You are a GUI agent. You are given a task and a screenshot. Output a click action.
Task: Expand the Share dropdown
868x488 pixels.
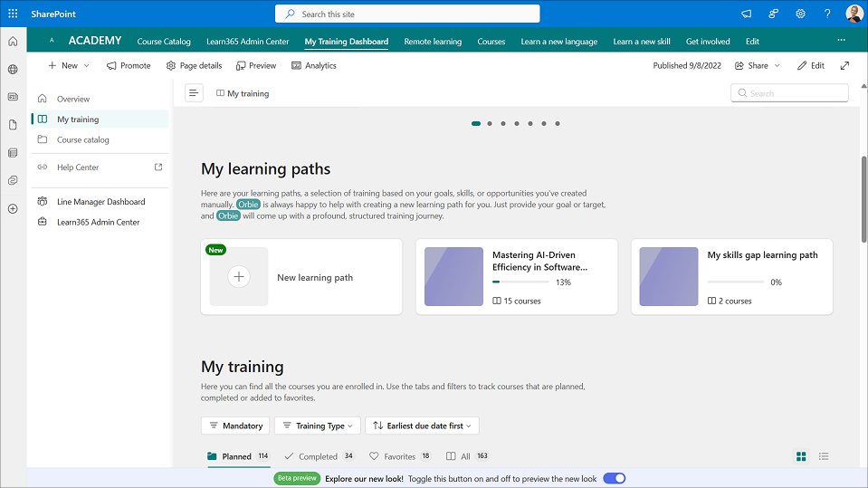[x=758, y=65]
